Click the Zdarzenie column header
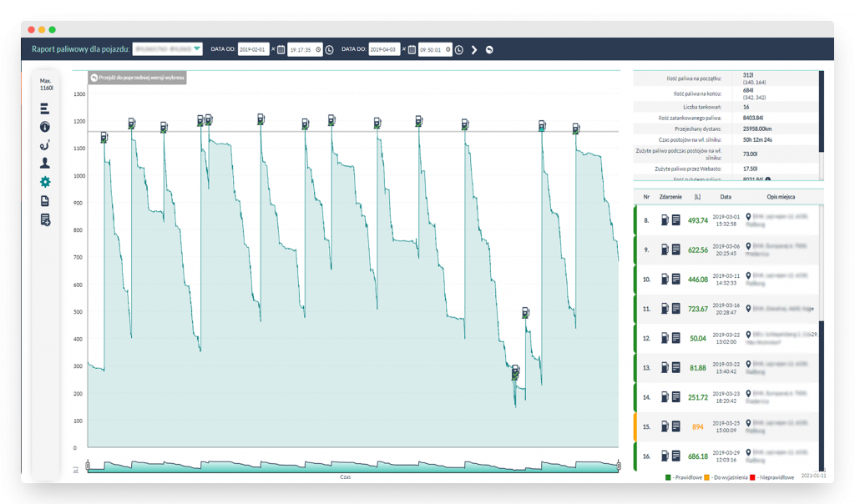This screenshot has width=855, height=504. coord(670,197)
